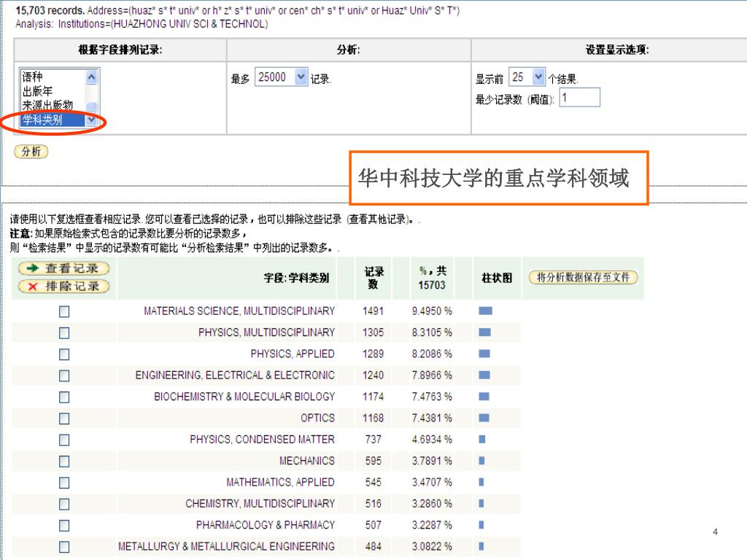Screen dimensions: 747x560
Task: Click the 排除记录 exclude records button
Action: pos(64,286)
